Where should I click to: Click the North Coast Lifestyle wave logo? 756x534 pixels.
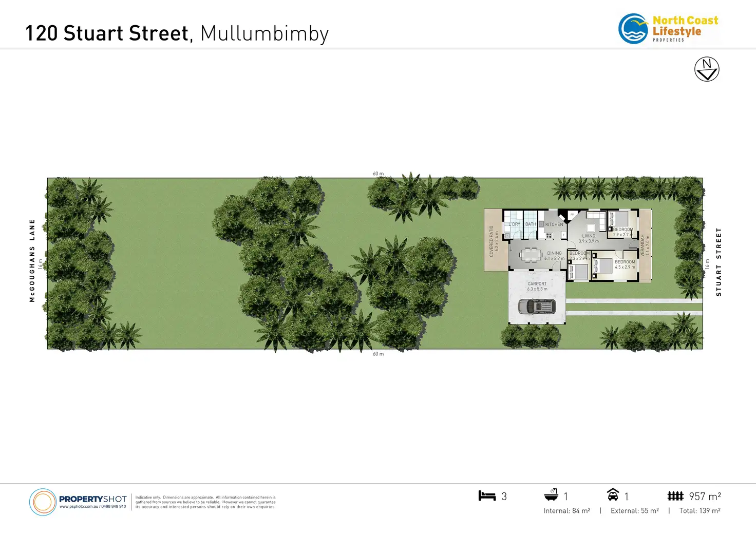633,29
